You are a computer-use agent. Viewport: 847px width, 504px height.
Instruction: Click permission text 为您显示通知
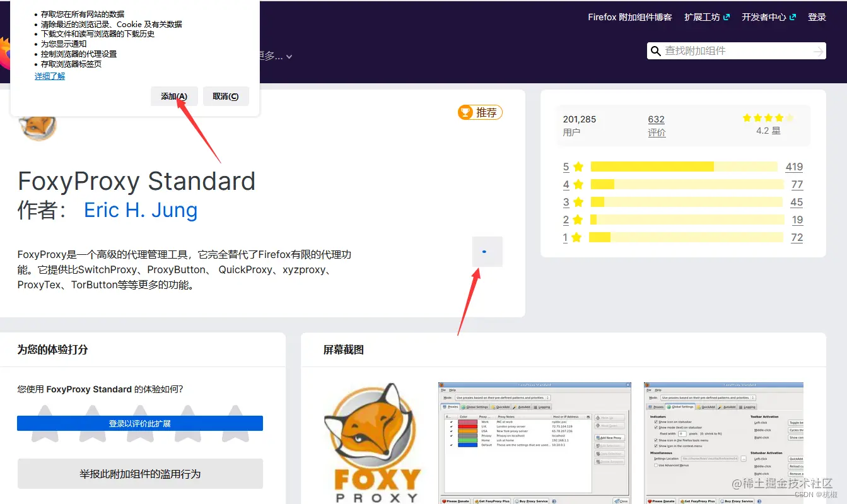[x=64, y=44]
